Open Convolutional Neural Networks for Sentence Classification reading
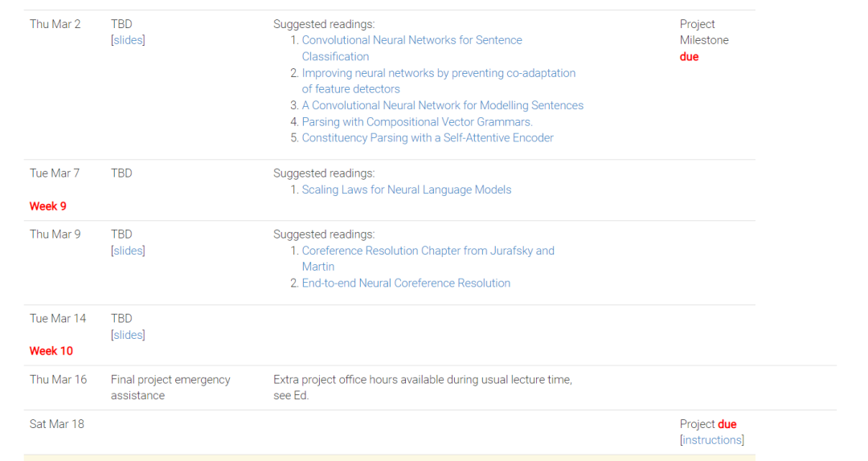 pos(411,48)
